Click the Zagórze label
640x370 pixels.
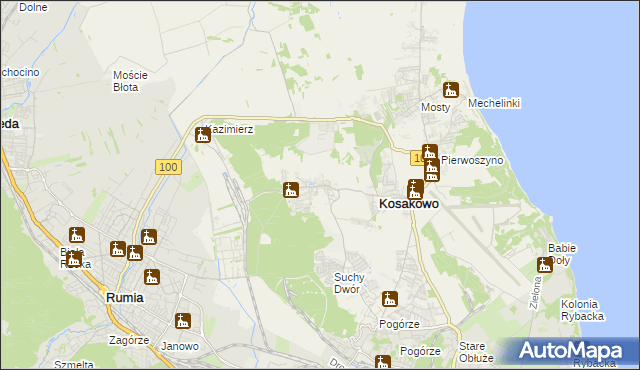(129, 341)
